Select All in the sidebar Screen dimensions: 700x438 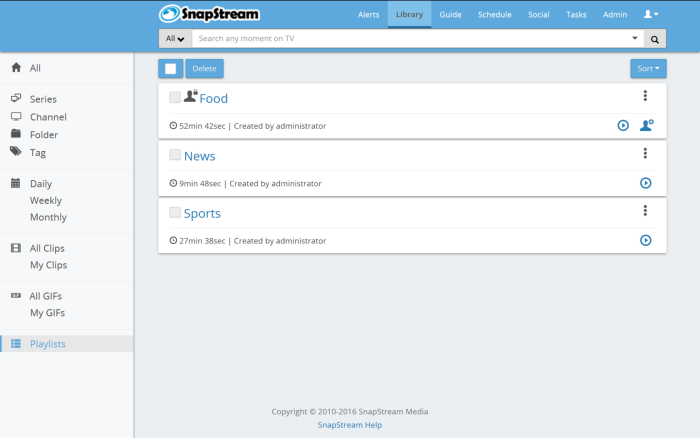[x=35, y=68]
